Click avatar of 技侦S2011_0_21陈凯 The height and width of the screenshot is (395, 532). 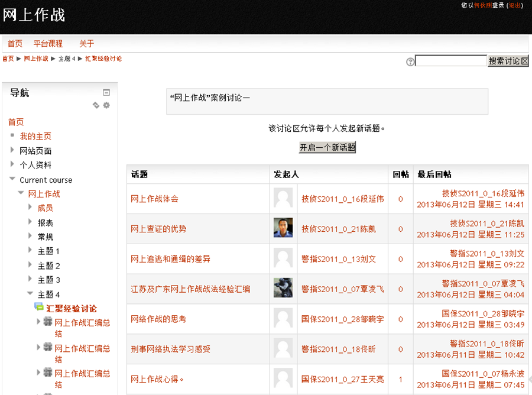[283, 228]
